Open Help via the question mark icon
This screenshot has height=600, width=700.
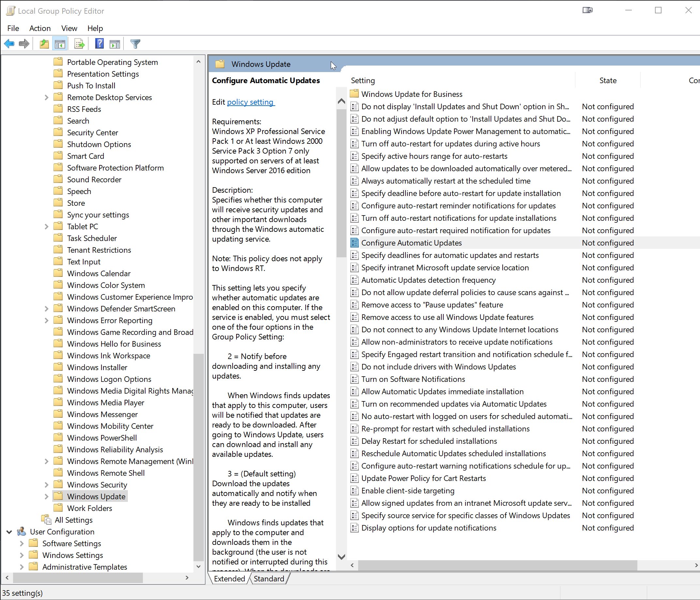(99, 43)
